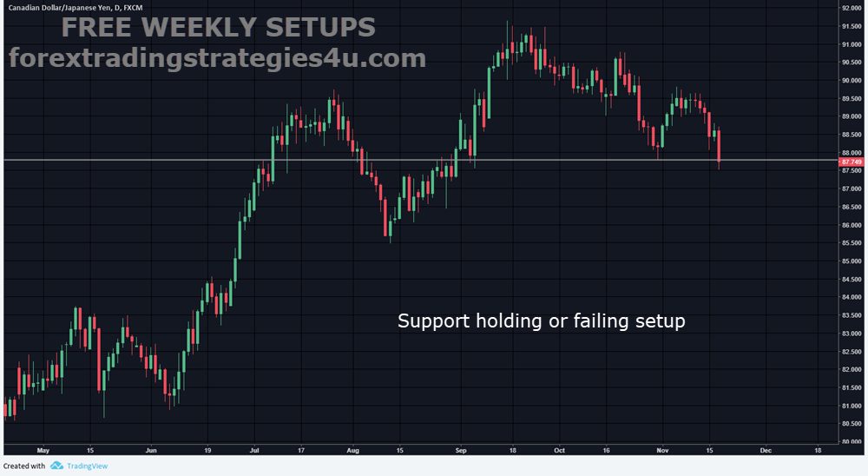Click the May label on date axis
The height and width of the screenshot is (476, 868).
44,451
